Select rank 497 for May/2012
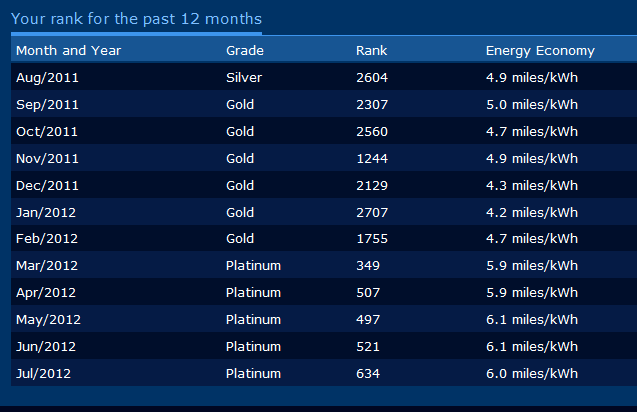This screenshot has width=637, height=412. click(x=368, y=320)
